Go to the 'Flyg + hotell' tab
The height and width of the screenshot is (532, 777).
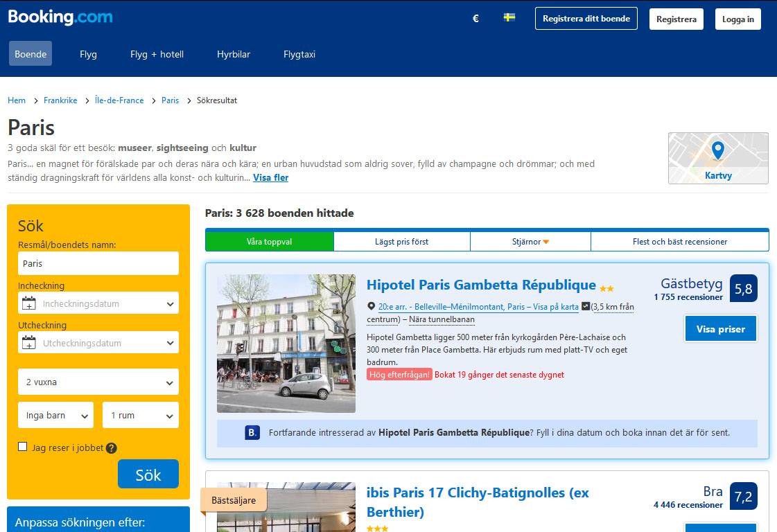coord(157,54)
